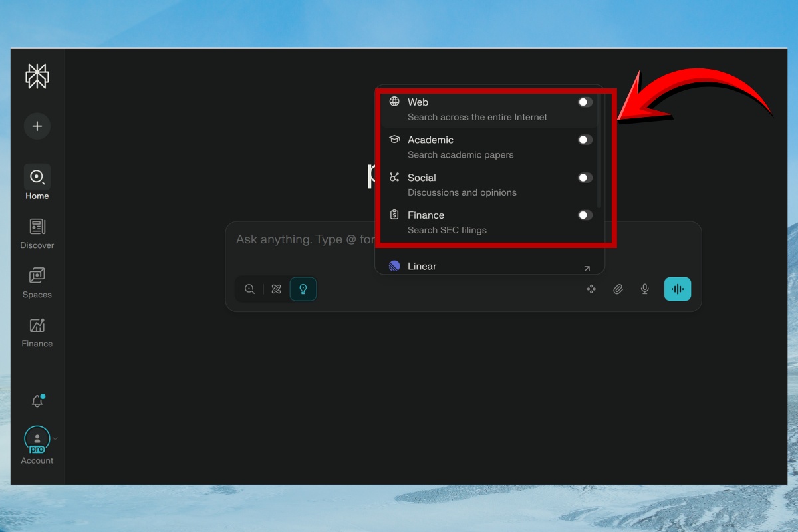Click the Academic menu label

(430, 140)
